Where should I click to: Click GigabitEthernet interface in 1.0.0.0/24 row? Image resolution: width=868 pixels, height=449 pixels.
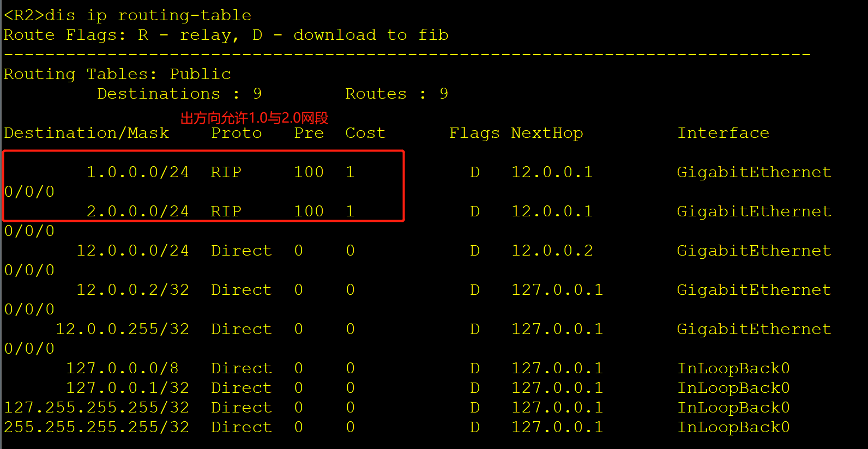[754, 172]
